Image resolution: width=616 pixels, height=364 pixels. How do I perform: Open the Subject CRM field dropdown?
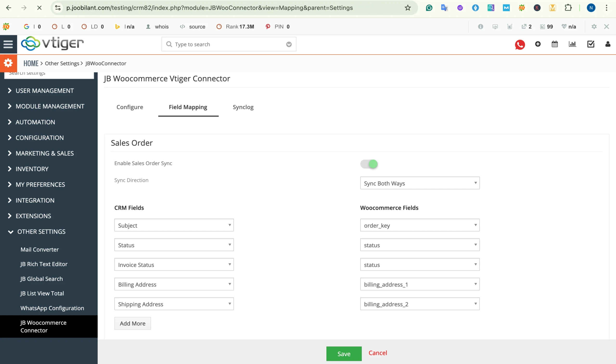[174, 225]
